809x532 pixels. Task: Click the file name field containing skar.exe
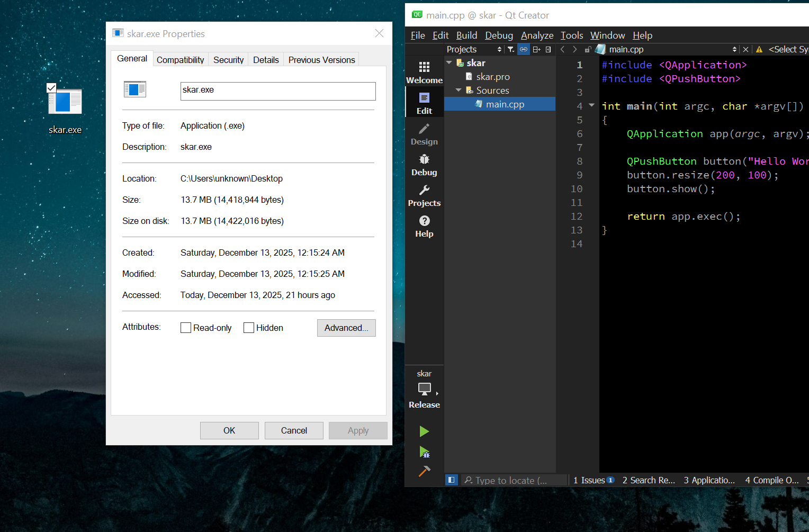coord(278,91)
